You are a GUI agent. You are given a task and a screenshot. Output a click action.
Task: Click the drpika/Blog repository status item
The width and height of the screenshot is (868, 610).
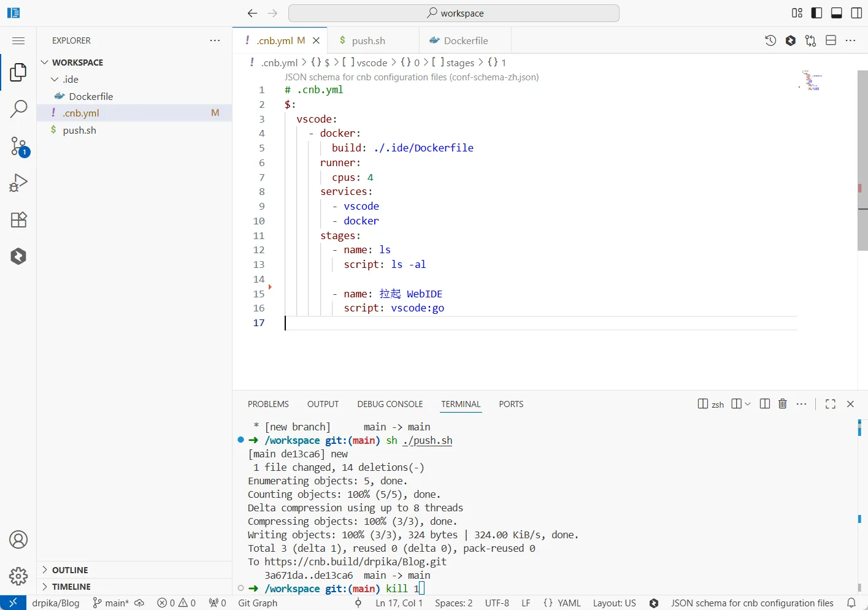[56, 603]
